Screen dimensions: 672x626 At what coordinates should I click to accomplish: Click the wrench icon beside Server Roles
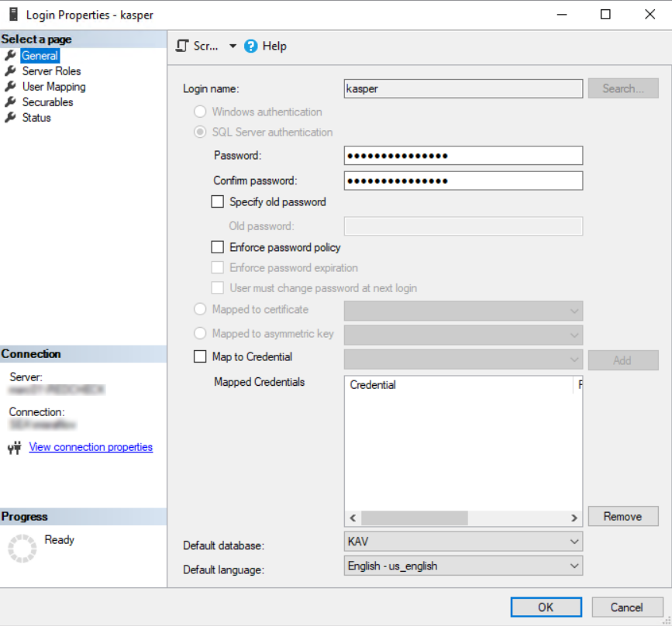pos(9,71)
